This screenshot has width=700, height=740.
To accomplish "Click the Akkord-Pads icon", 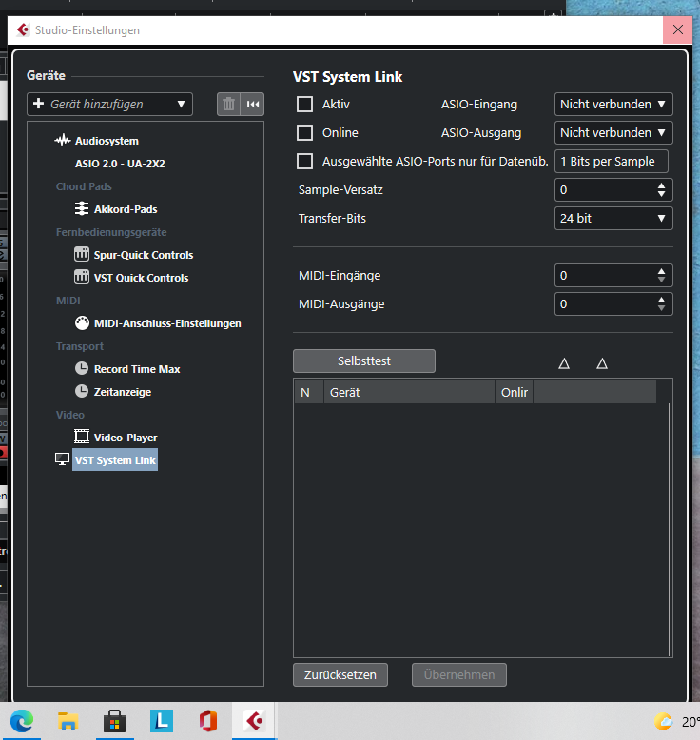I will tap(82, 208).
